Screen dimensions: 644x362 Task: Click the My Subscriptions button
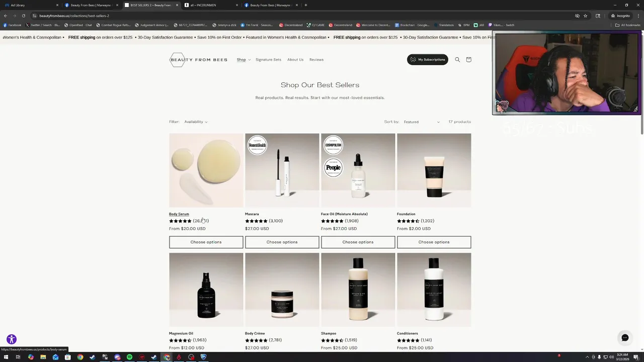pos(428,59)
